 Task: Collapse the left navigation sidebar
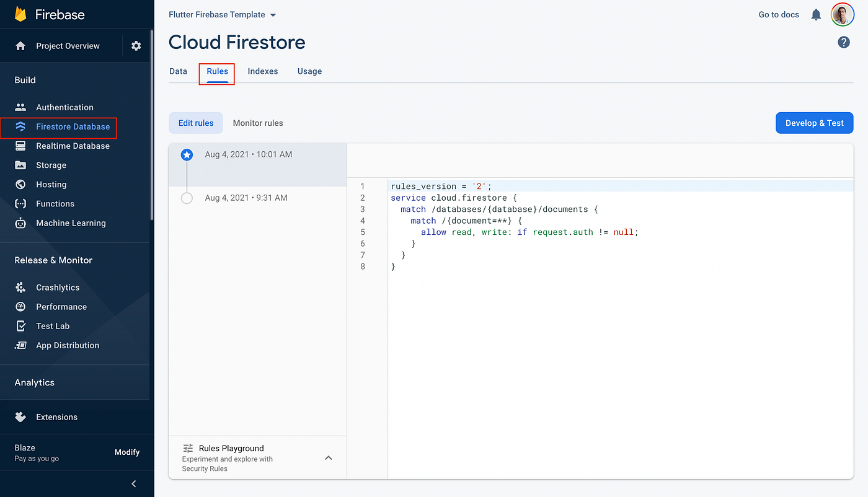pos(133,483)
